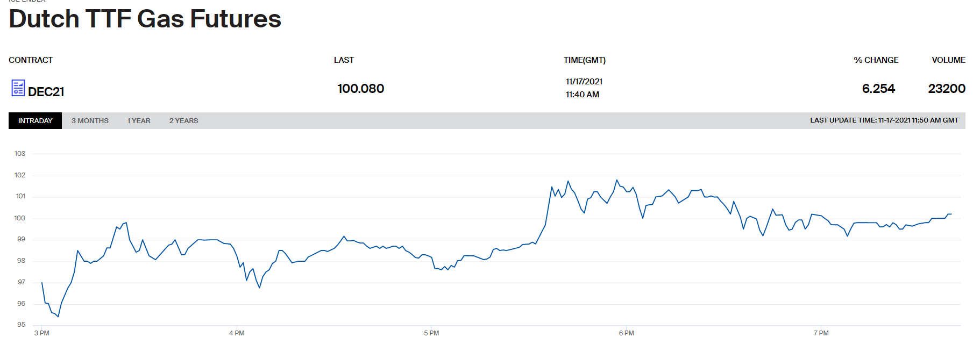
Task: Click the Dutch TTF Gas Futures title
Action: point(145,19)
